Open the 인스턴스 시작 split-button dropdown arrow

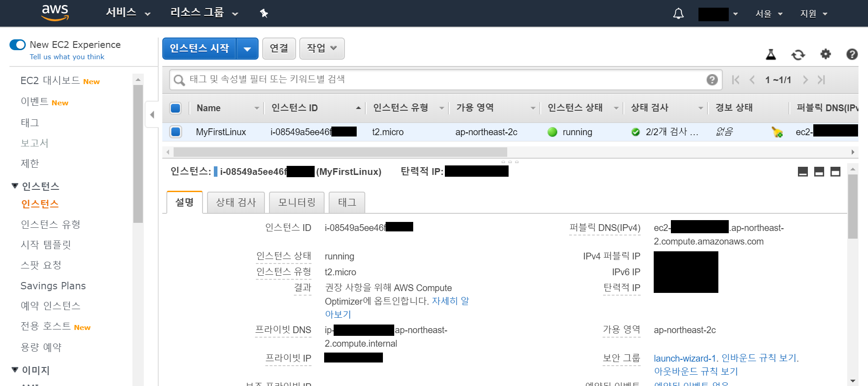(247, 49)
